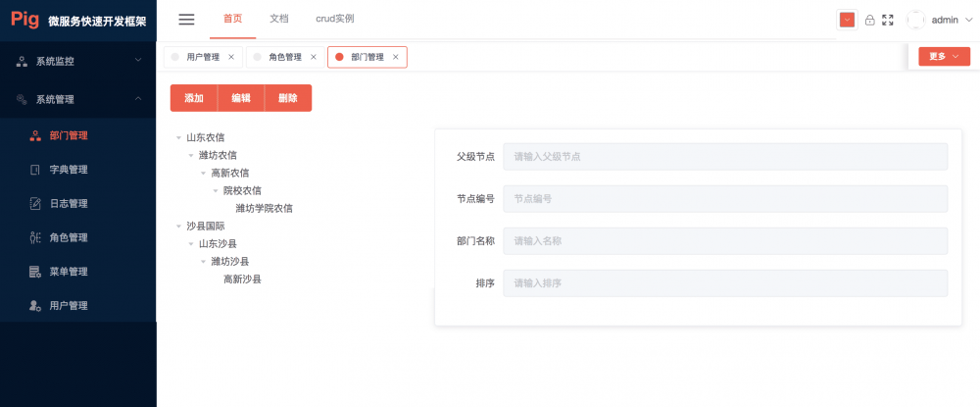
Task: Focus the 父级节点 input field
Action: 725,156
